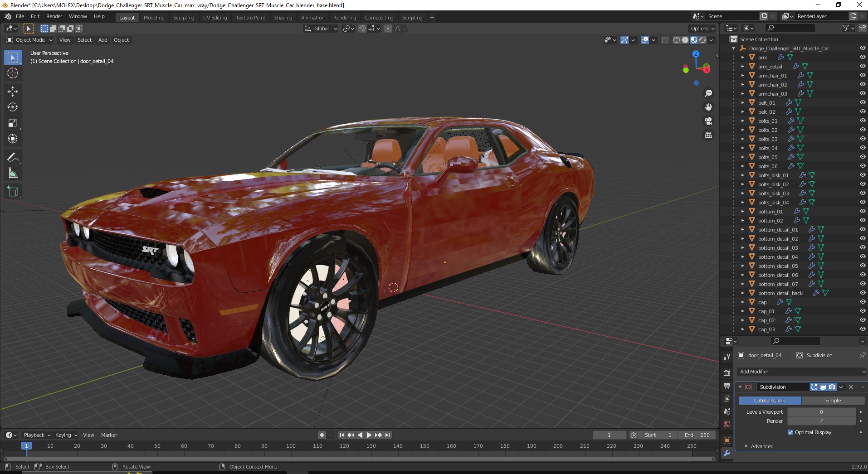Viewport: 868px width, 474px height.
Task: Select the Move tool
Action: click(13, 91)
